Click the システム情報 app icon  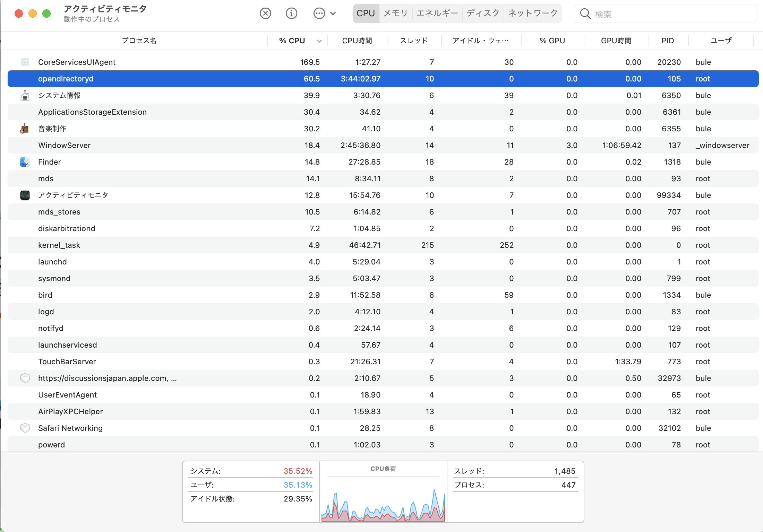point(25,95)
